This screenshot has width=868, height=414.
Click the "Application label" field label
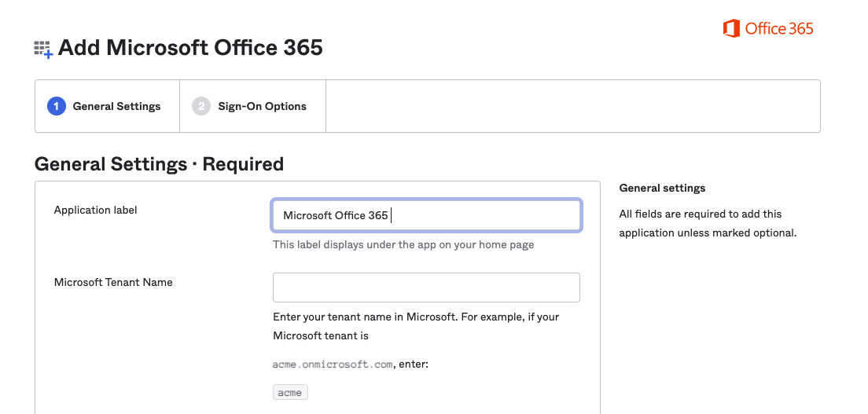click(x=95, y=210)
